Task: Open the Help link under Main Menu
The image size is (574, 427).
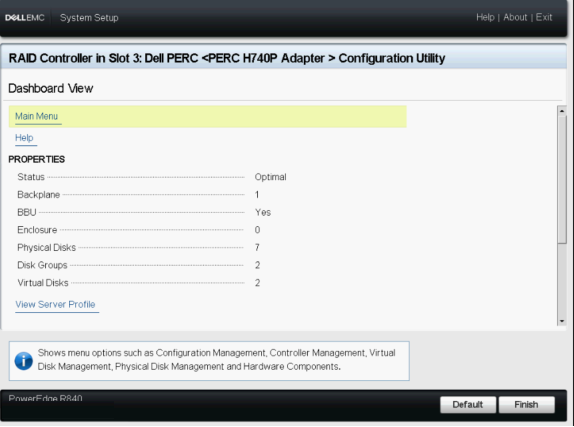Action: click(x=24, y=138)
